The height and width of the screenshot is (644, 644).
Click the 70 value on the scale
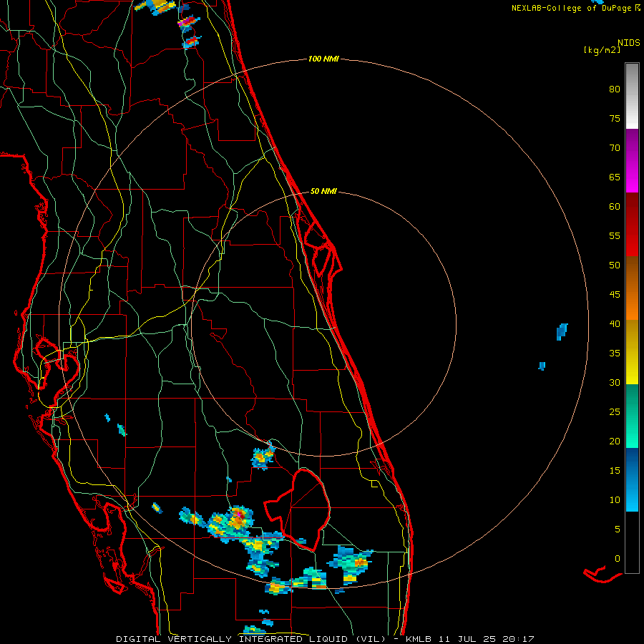click(615, 148)
